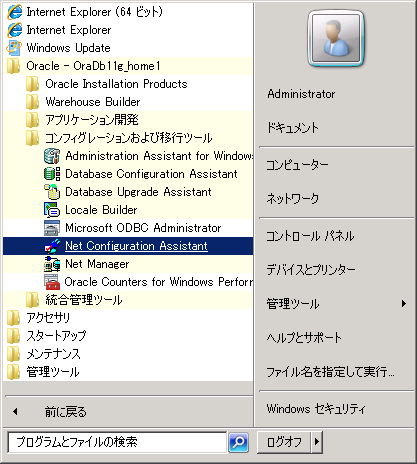This screenshot has width=417, height=464.
Task: Open Microsoft ODBC Administrator icon
Action: coord(52,228)
